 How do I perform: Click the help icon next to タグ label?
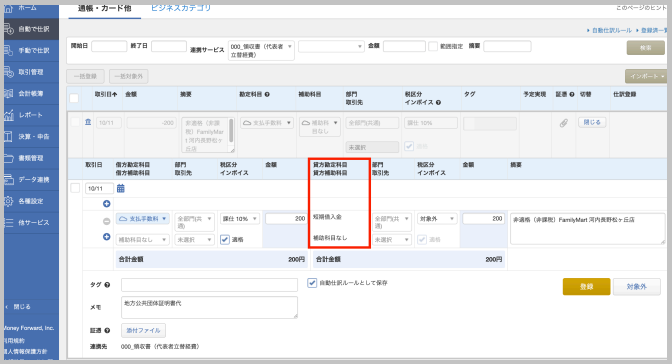pyautogui.click(x=107, y=285)
